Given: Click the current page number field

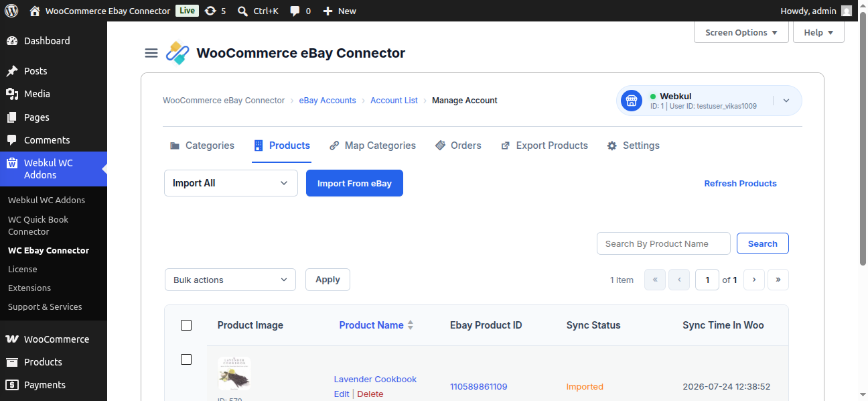Looking at the screenshot, I should (x=707, y=280).
